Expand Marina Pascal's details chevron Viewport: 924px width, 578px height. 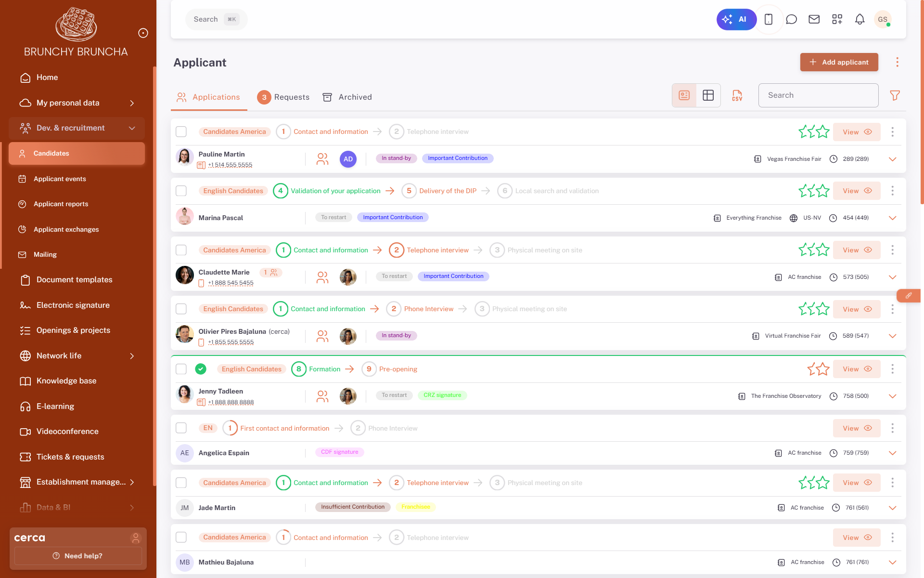(892, 218)
